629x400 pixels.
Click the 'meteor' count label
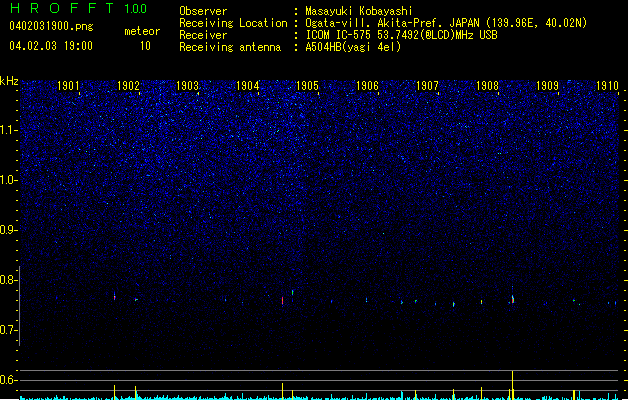(142, 31)
